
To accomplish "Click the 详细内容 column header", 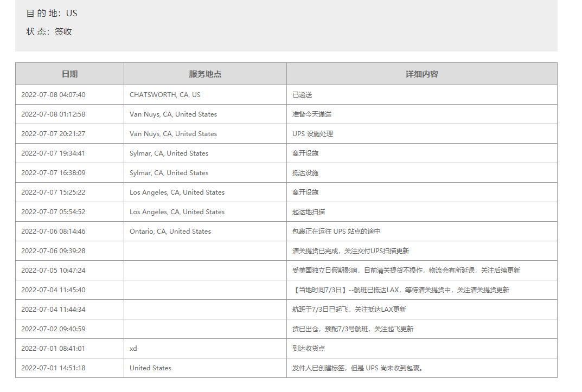I will coord(421,74).
